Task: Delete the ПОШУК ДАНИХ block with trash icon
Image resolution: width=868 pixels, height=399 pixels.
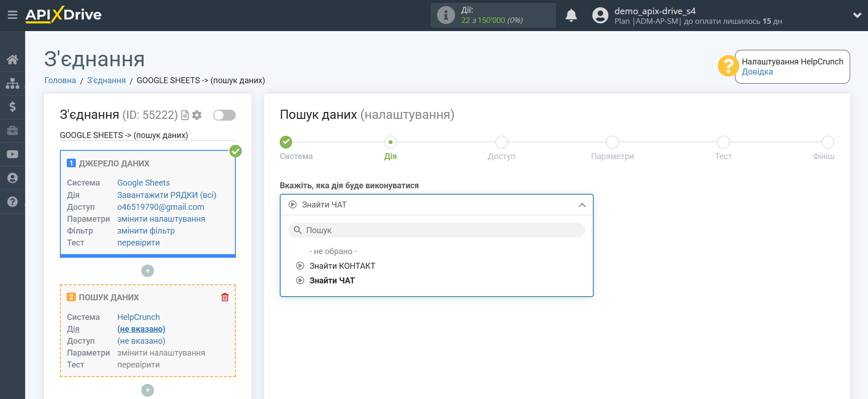Action: click(225, 297)
